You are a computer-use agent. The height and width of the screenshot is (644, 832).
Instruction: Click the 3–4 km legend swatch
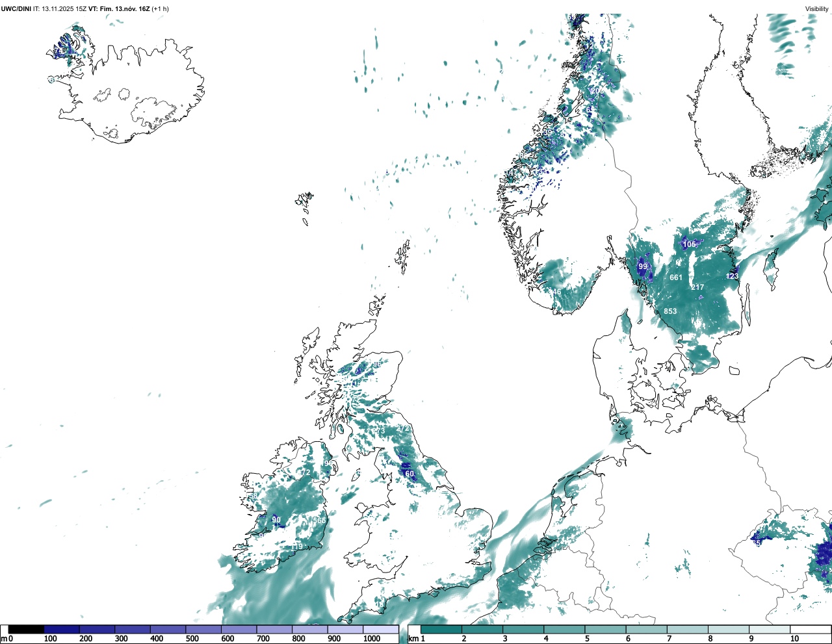pyautogui.click(x=523, y=629)
